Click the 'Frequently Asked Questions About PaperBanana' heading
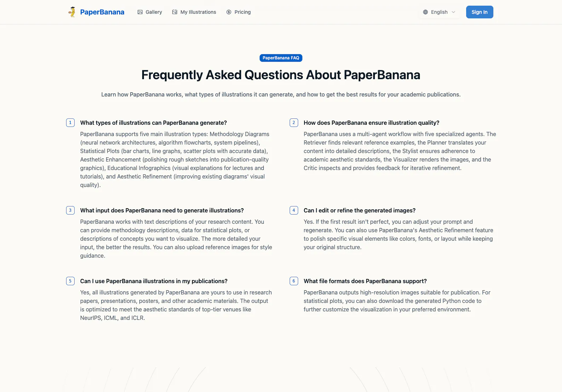Image resolution: width=562 pixels, height=392 pixels. tap(281, 75)
